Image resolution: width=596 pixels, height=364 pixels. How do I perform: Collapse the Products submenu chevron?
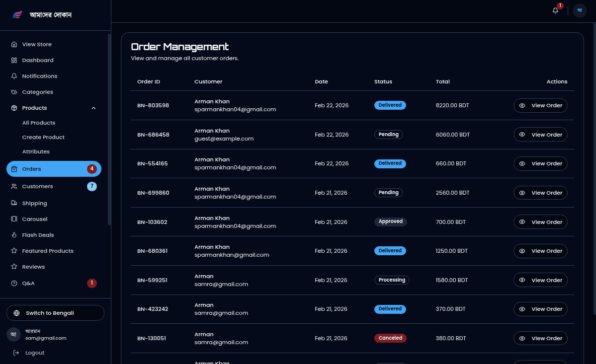tap(93, 108)
